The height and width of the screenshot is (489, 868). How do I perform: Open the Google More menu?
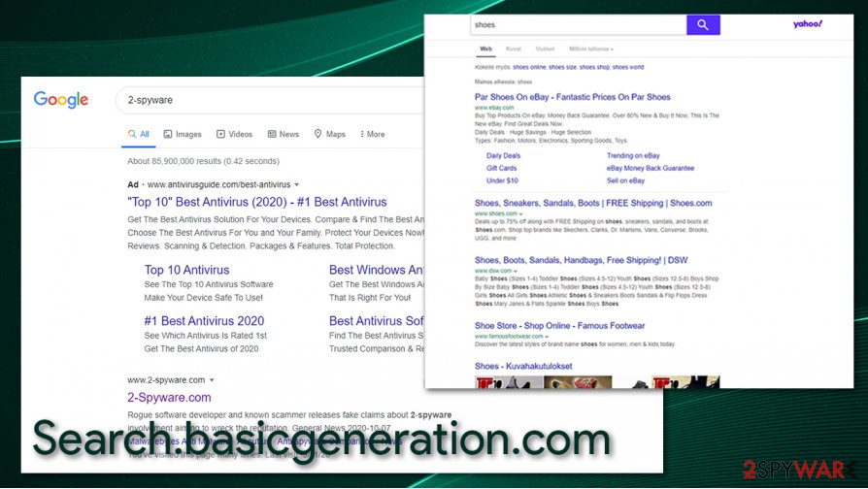click(372, 134)
